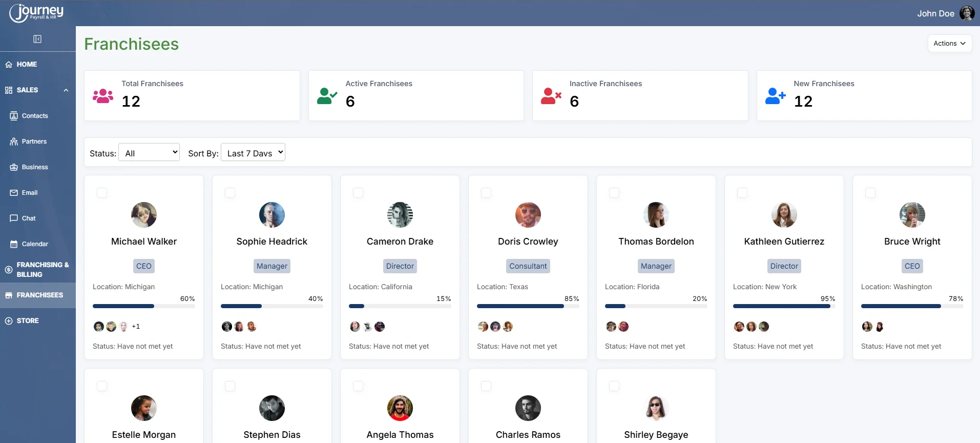Click the Home icon in sidebar
The height and width of the screenshot is (443, 980).
pos(9,65)
